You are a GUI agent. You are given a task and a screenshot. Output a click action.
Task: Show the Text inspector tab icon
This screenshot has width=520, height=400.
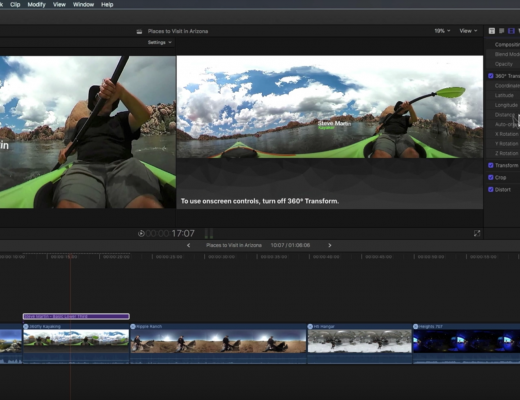pos(492,31)
